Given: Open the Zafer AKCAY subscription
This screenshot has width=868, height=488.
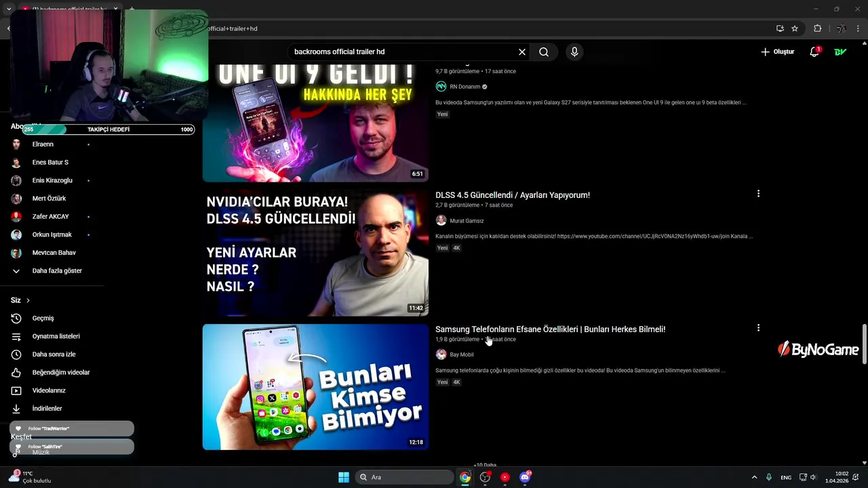Looking at the screenshot, I should 52,216.
